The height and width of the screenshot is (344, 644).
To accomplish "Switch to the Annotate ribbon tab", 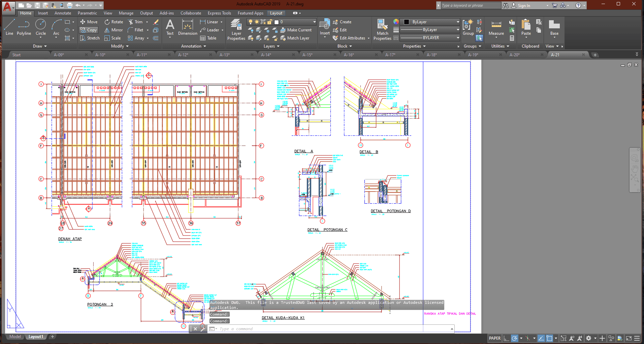I will click(x=63, y=13).
